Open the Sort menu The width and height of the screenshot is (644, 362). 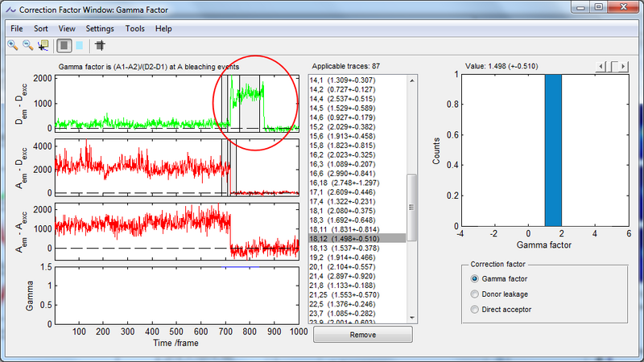(x=40, y=28)
